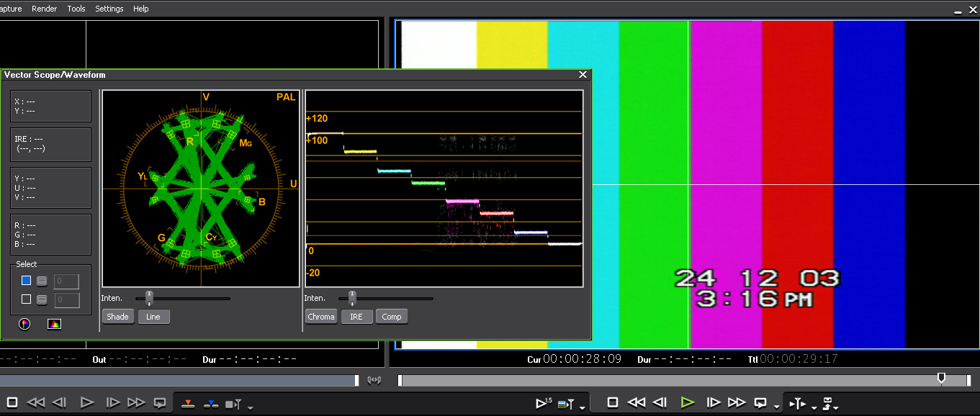Rewind the player monitor

[x=35, y=403]
